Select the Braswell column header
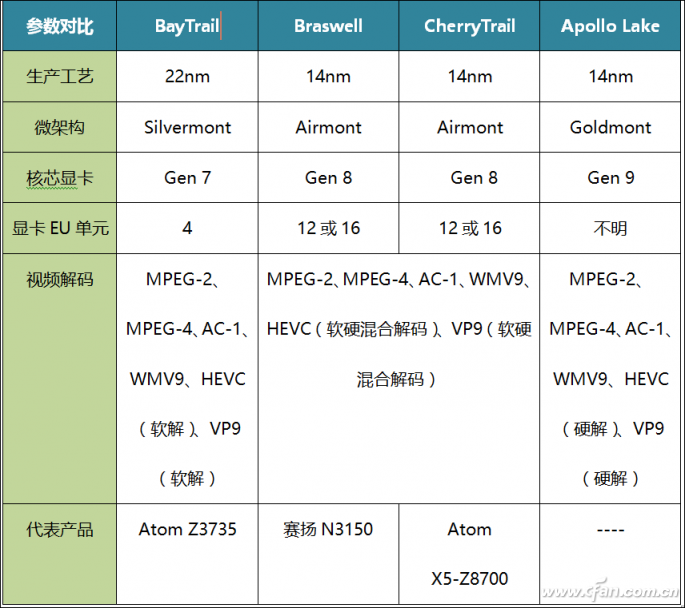Image resolution: width=685 pixels, height=608 pixels. coord(328,26)
